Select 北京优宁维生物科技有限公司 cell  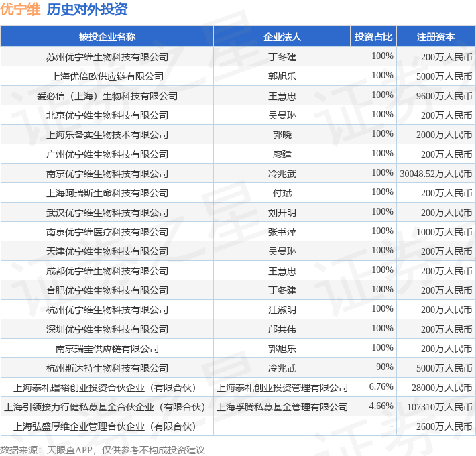[x=107, y=115]
